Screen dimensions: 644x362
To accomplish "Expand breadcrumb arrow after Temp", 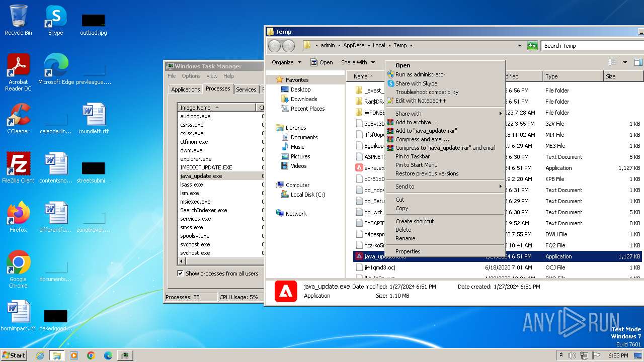I will click(411, 46).
